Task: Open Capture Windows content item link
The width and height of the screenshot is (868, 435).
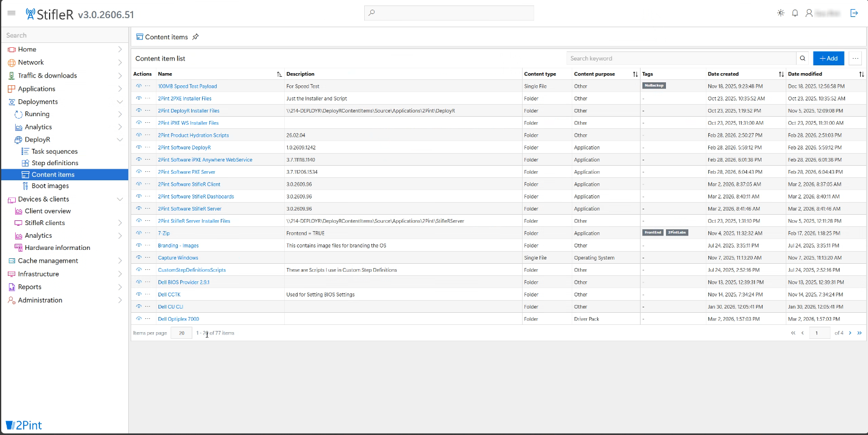Action: coord(178,258)
